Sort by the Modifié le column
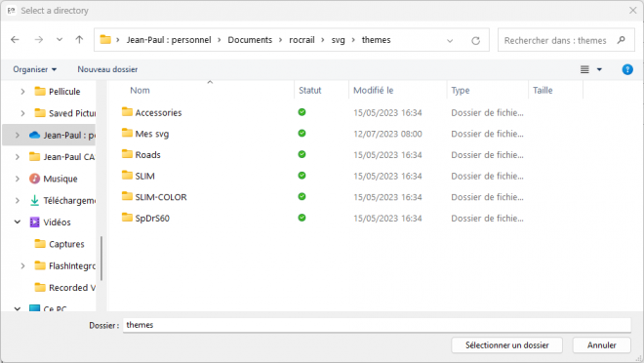 (x=373, y=91)
